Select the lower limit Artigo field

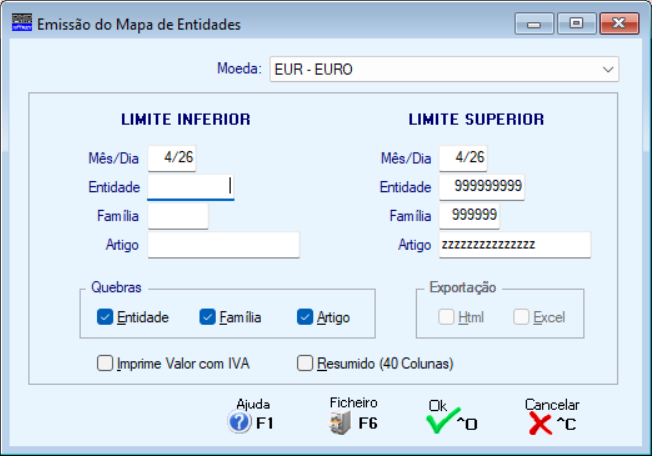pos(223,244)
